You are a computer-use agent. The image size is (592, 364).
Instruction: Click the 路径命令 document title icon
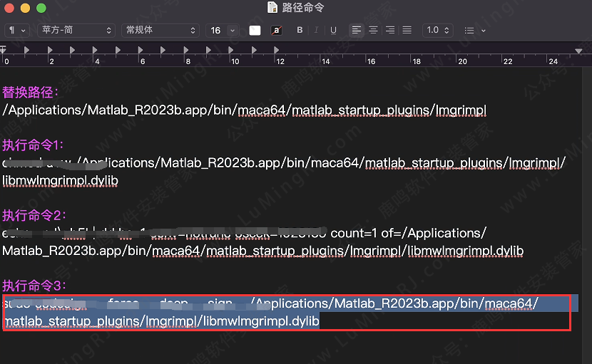coord(272,8)
